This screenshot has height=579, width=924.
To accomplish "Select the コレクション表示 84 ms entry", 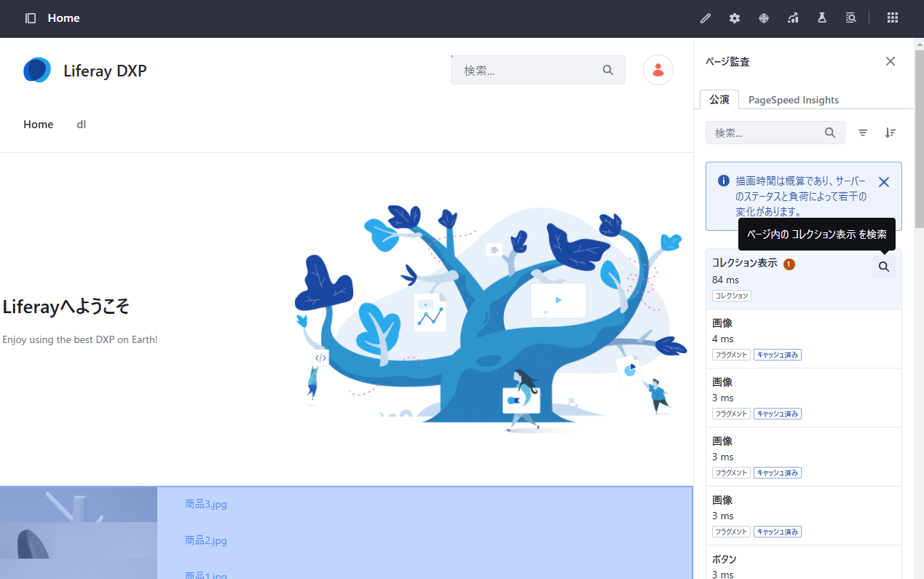I will 804,279.
